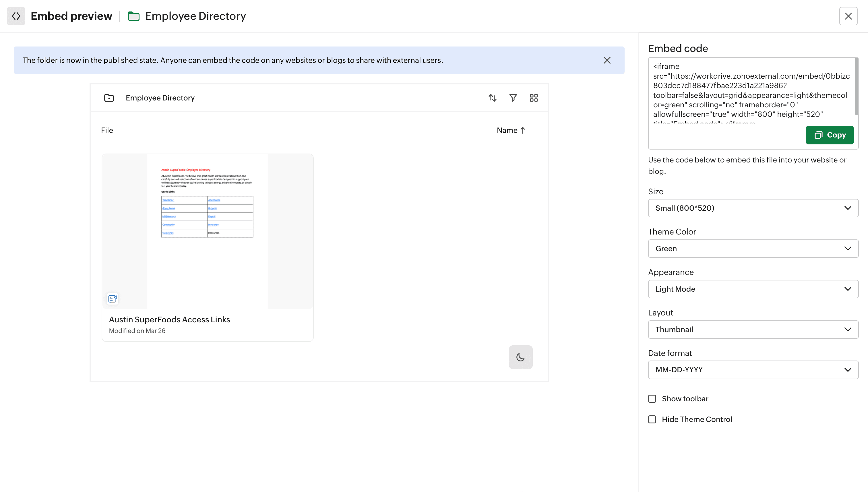Open the Size dropdown Small (800*520)
The image size is (868, 492).
pyautogui.click(x=753, y=208)
